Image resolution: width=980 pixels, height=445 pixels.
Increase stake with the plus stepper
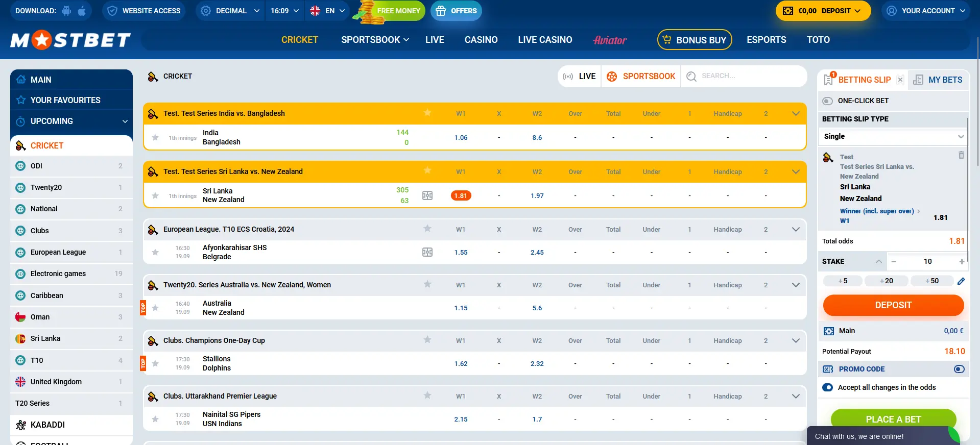(962, 261)
